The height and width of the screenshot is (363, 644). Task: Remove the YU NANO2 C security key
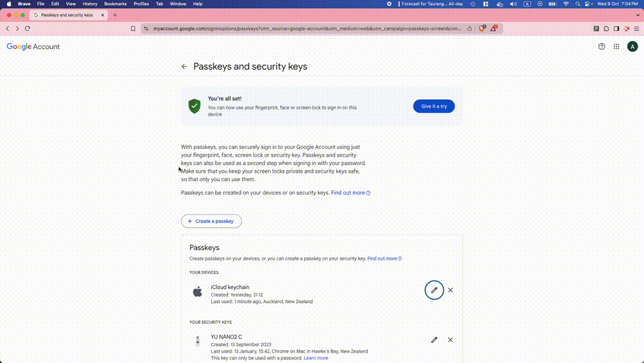(451, 340)
